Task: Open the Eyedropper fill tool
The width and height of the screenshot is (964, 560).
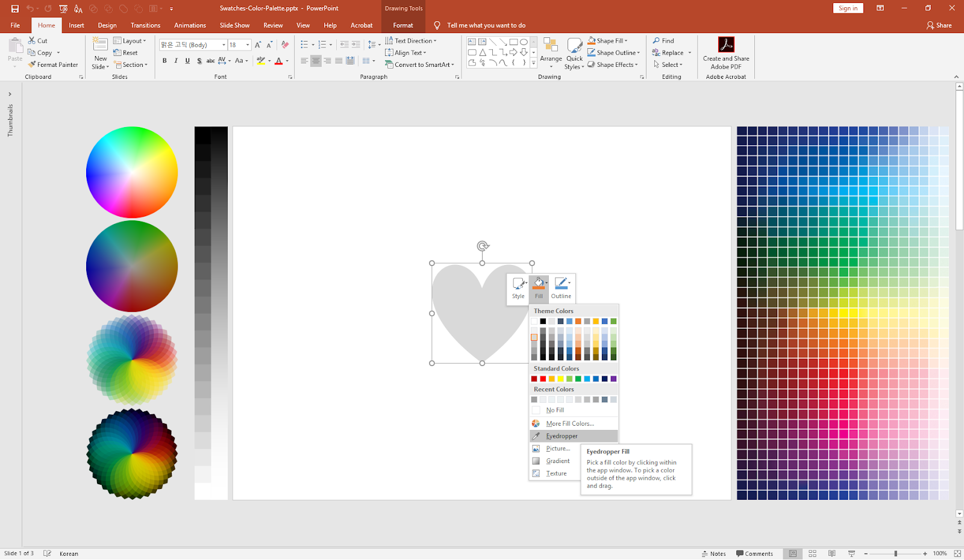Action: click(x=561, y=435)
